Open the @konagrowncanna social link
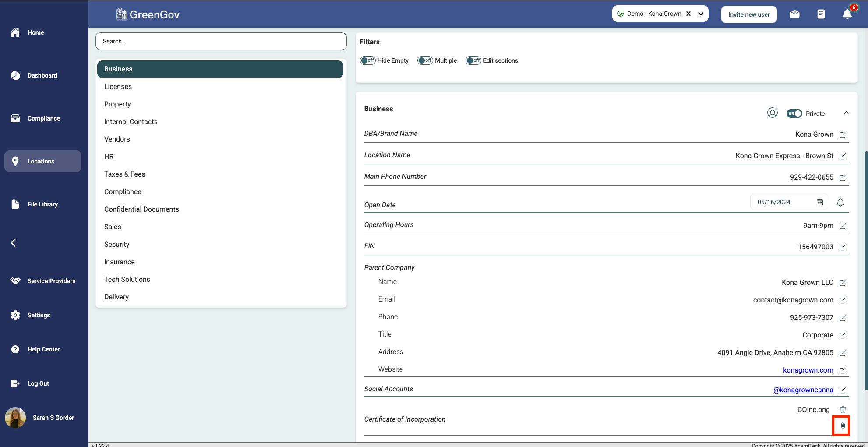Viewport: 868px width, 447px height. [x=803, y=390]
